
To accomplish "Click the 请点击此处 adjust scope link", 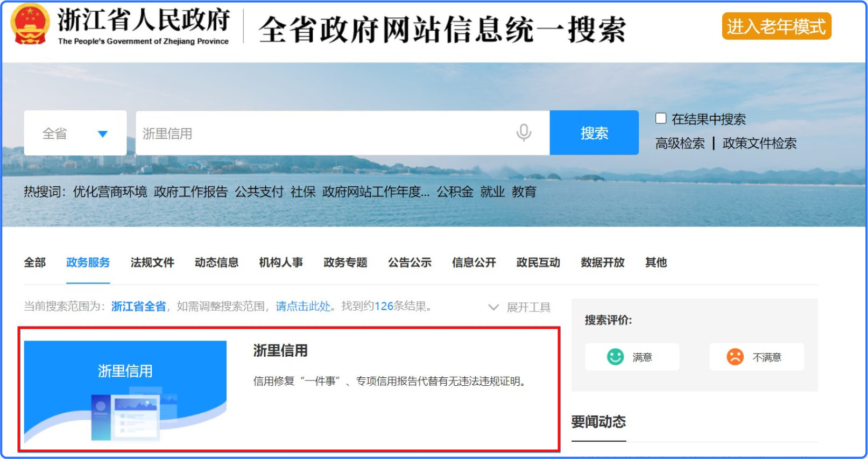I will coord(303,307).
